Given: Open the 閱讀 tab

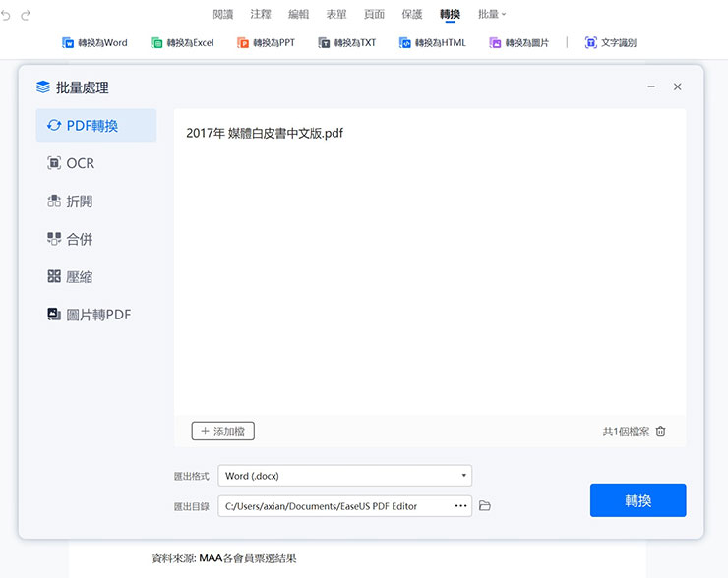Looking at the screenshot, I should coord(223,15).
